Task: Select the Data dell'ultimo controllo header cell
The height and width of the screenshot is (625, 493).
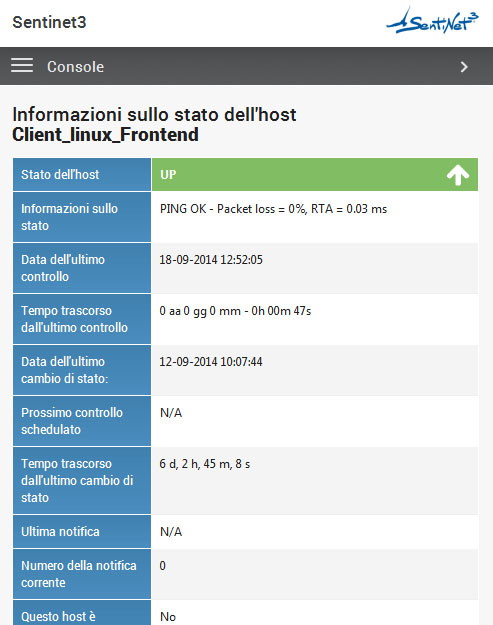Action: point(82,268)
